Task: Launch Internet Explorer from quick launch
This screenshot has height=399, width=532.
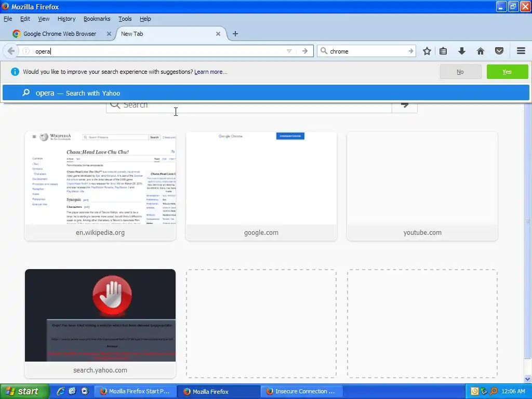Action: point(61,391)
